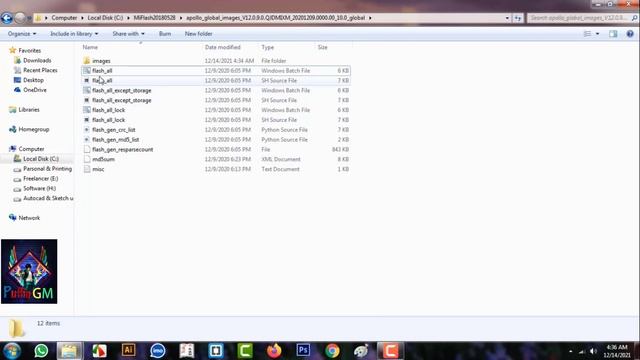This screenshot has width=640, height=360.
Task: Open Recent Places in Favorites
Action: click(x=40, y=70)
